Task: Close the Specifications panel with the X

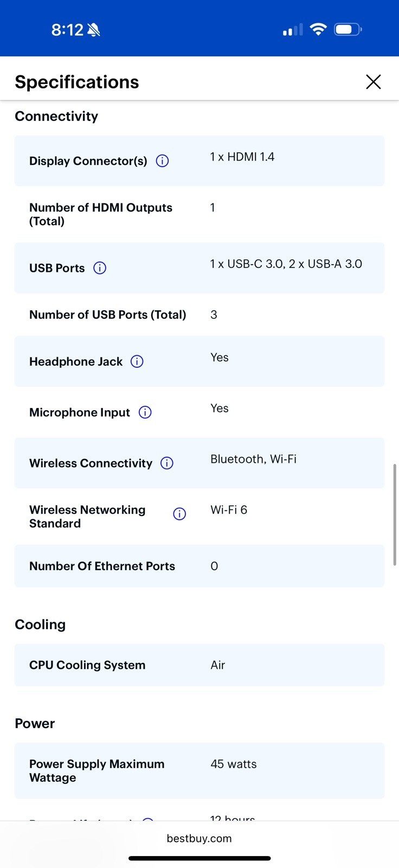Action: (374, 82)
